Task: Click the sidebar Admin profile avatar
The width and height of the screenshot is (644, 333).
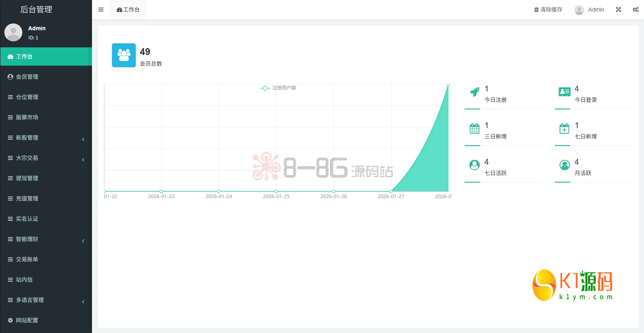Action: (x=13, y=33)
